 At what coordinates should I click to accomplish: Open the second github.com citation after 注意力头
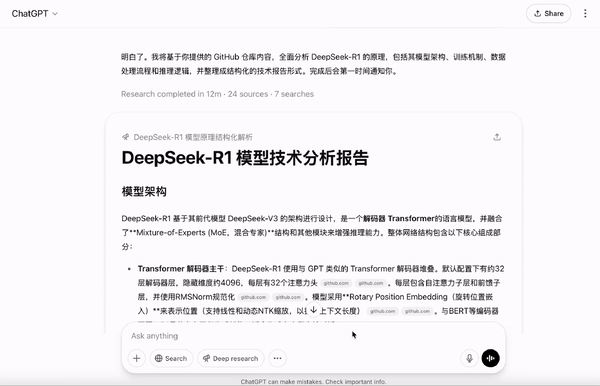pos(371,283)
